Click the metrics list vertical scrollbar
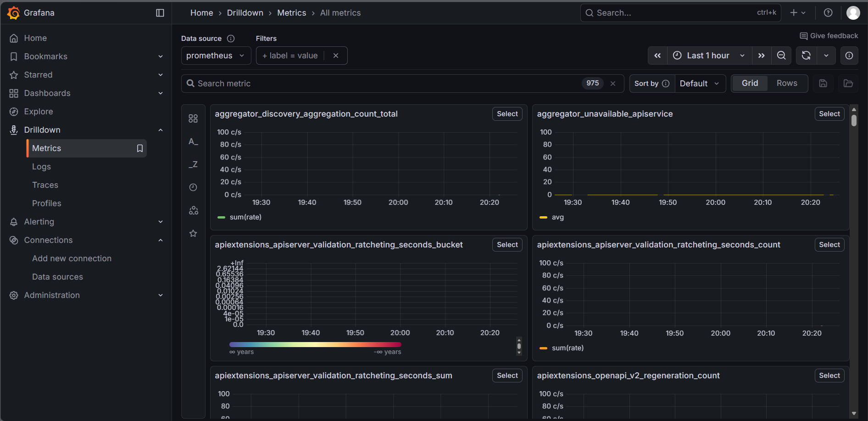The height and width of the screenshot is (421, 868). (854, 120)
